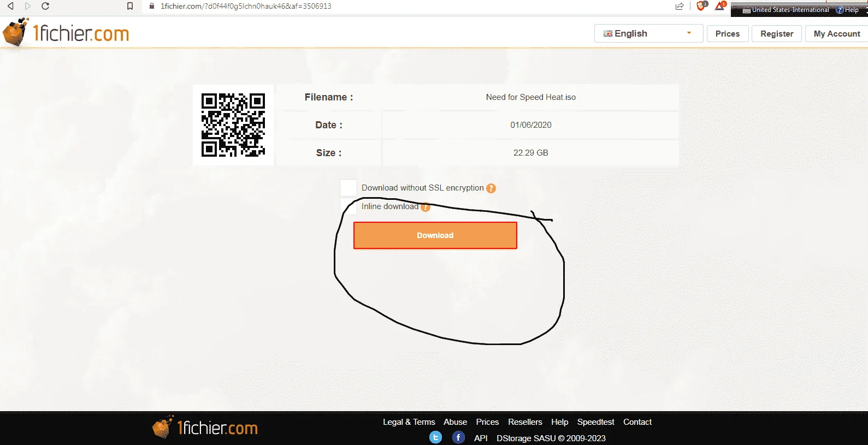Screen dimensions: 868x445
Task: Open the Speedtest footer link
Action: (595, 422)
